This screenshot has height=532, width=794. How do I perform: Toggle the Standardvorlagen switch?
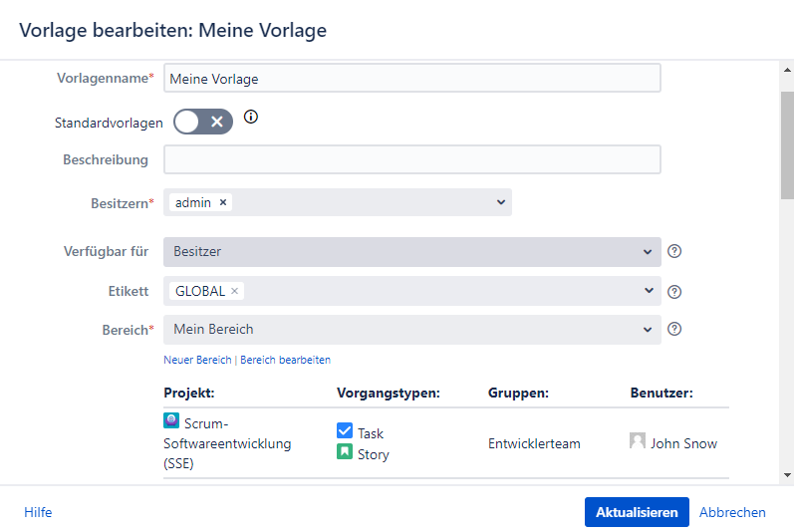tap(203, 122)
